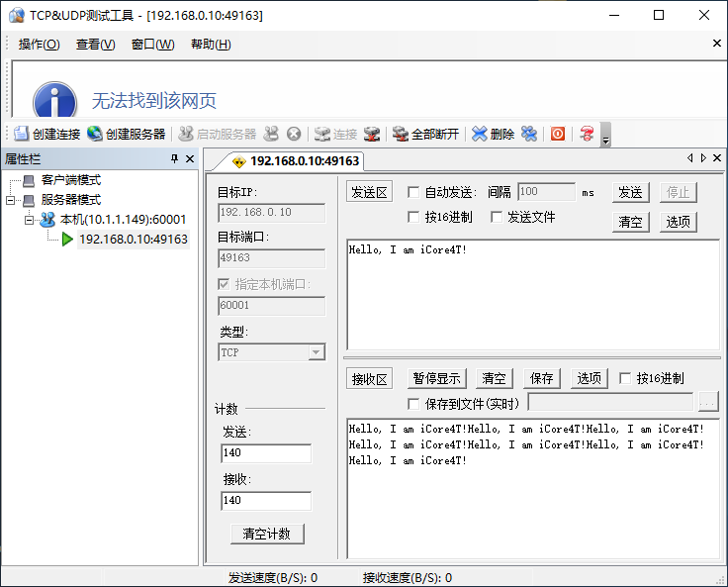Viewport: 728px width, 587px height.
Task: Enable the 自动发送 checkbox
Action: pyautogui.click(x=413, y=192)
